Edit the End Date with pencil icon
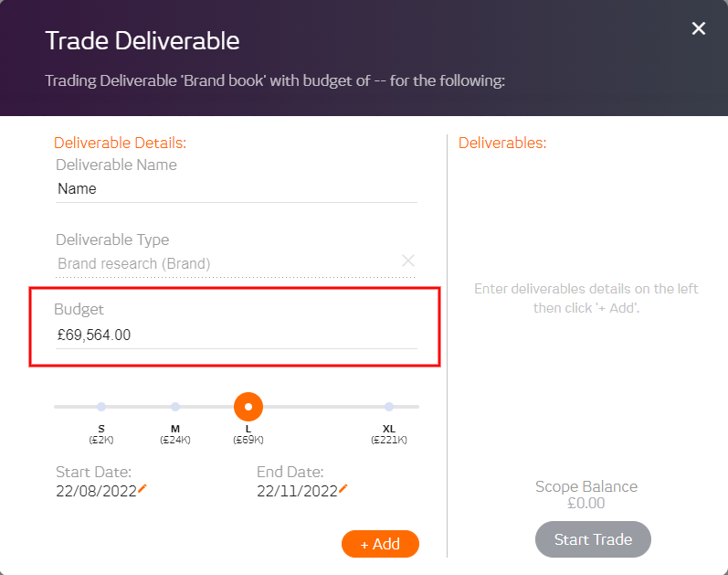Screen dimensions: 728x575 343,488
